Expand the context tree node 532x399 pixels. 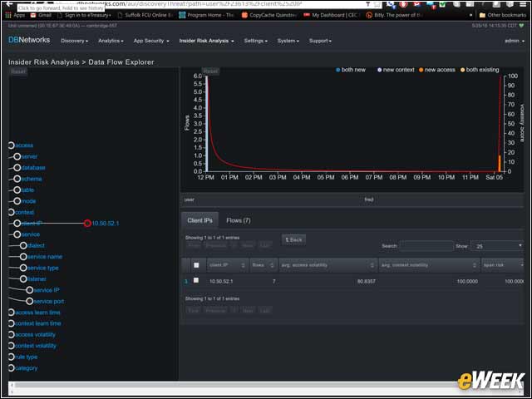click(12, 212)
